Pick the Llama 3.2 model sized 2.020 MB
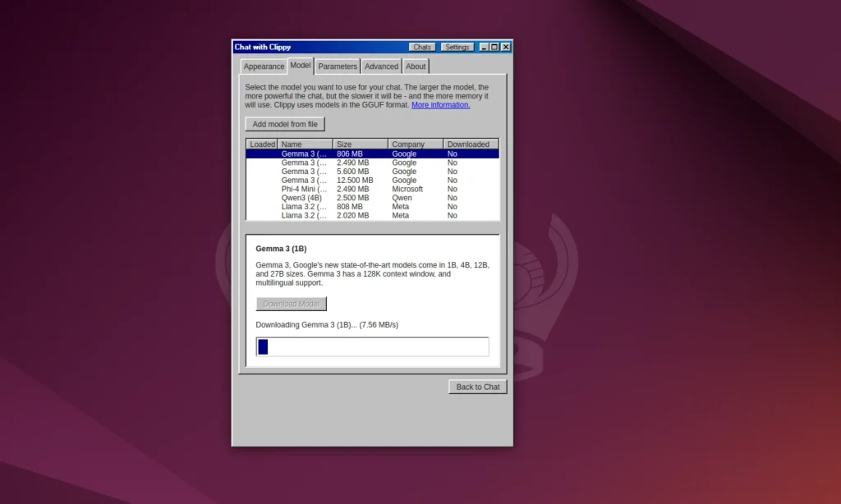The width and height of the screenshot is (841, 504). [x=372, y=216]
